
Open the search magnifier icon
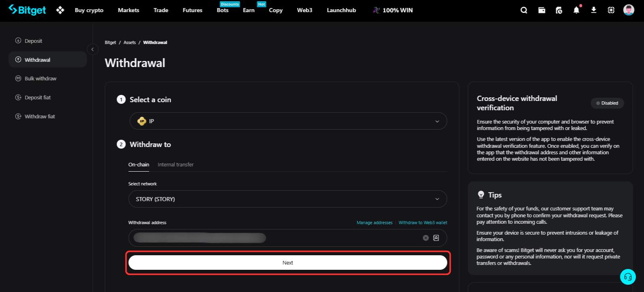click(524, 10)
